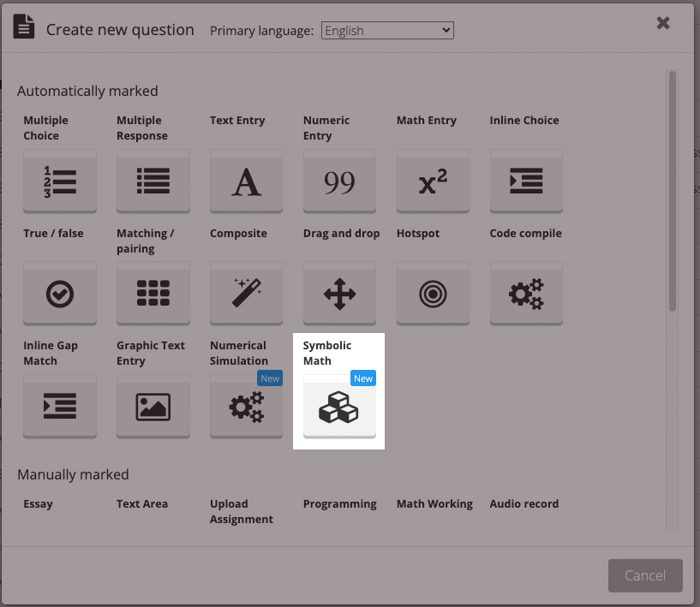Viewport: 700px width, 607px height.
Task: Pick the Code compile gears icon
Action: tap(526, 295)
